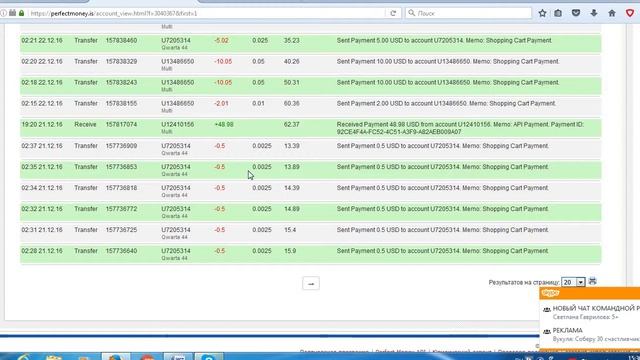Viewport: 640px width, 360px height.
Task: Click the date 19:20 21.12.16
Action: (42, 124)
